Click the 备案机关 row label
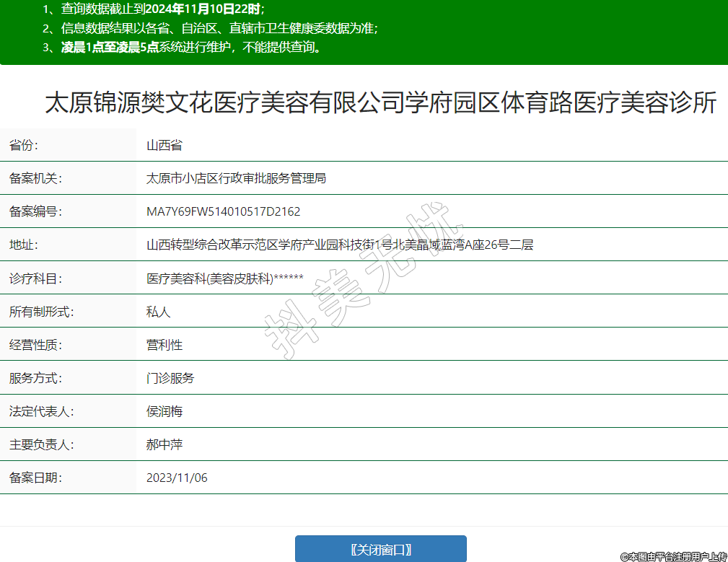728x562 pixels. pyautogui.click(x=36, y=178)
